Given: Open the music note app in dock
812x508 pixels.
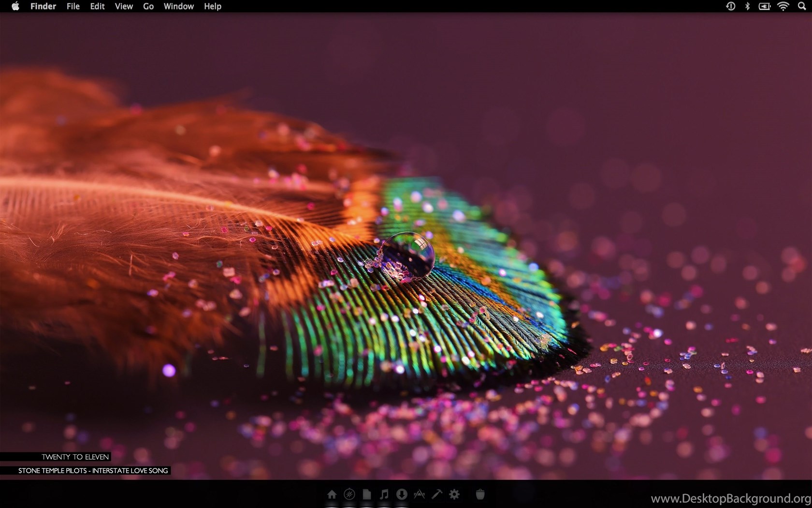Looking at the screenshot, I should (384, 494).
